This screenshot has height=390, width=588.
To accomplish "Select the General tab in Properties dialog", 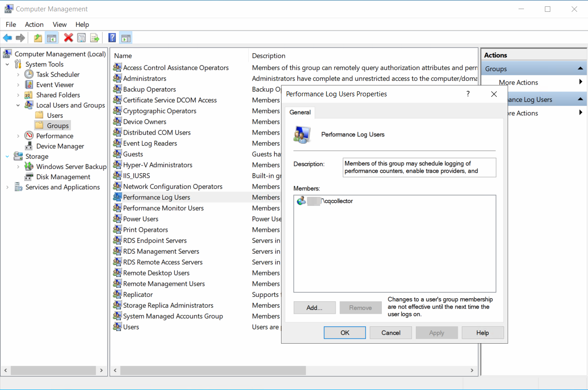I will coord(300,112).
